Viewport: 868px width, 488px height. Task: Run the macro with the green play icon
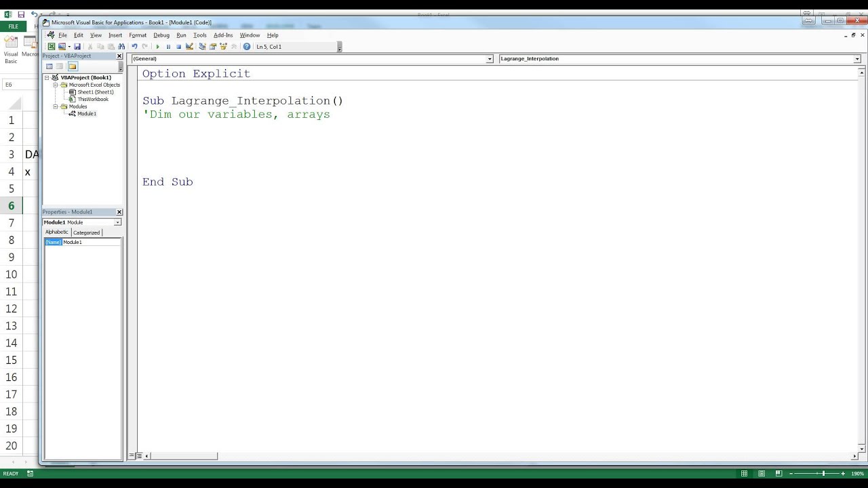coord(157,47)
